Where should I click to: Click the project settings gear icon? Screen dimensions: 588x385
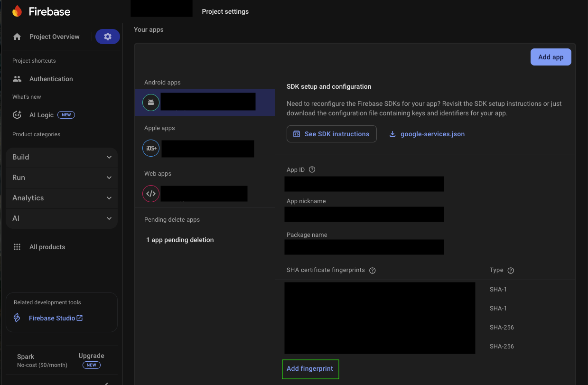click(x=107, y=36)
